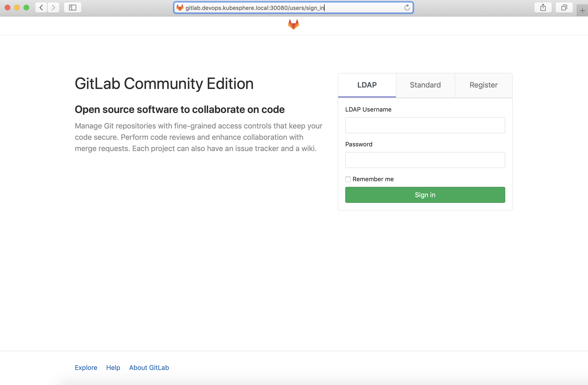
Task: Zoom the Safari window with green button
Action: coord(26,8)
